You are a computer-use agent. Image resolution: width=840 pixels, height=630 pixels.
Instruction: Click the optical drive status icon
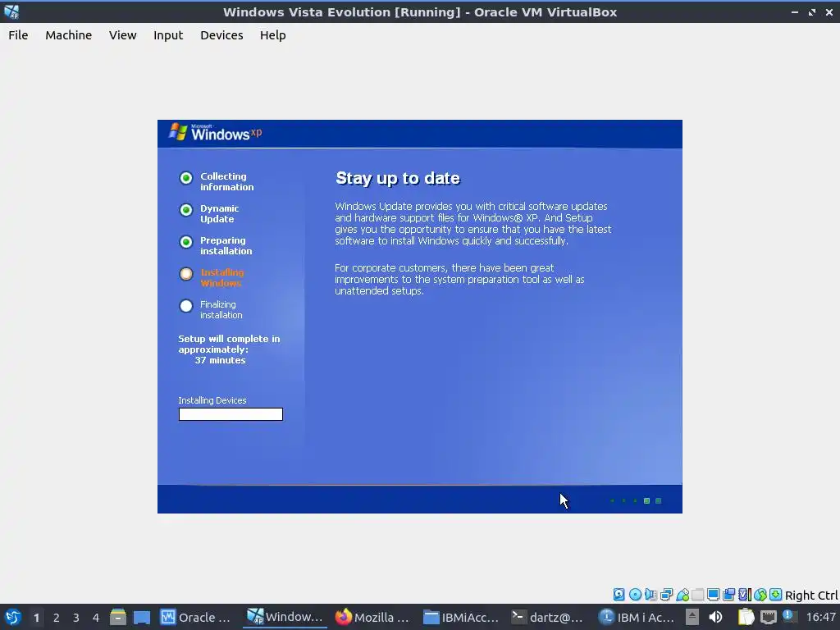pos(635,594)
